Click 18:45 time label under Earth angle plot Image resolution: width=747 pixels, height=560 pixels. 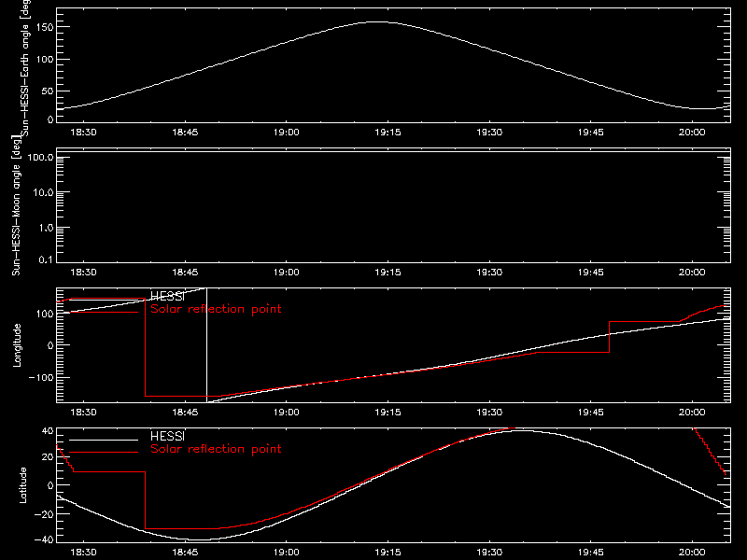[185, 133]
